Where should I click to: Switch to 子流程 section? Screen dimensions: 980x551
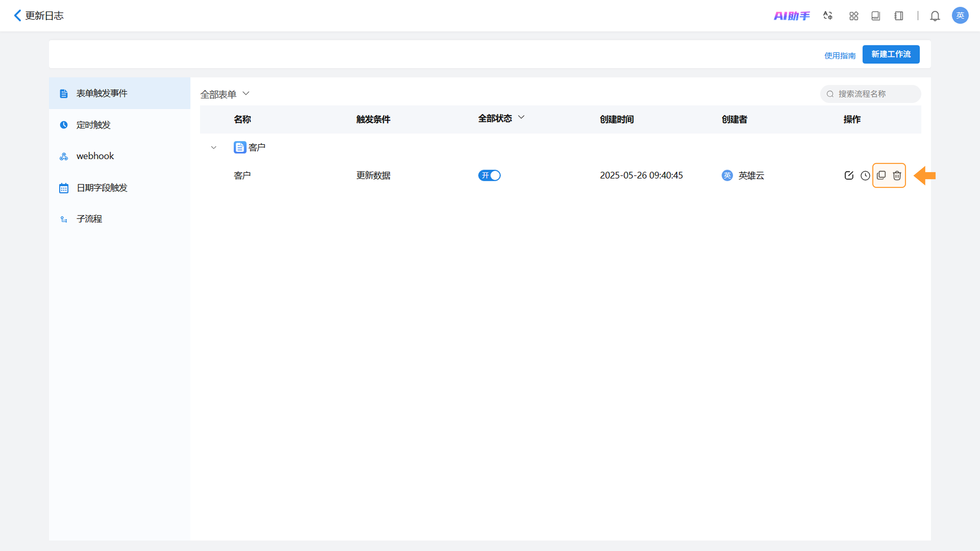[x=119, y=219]
